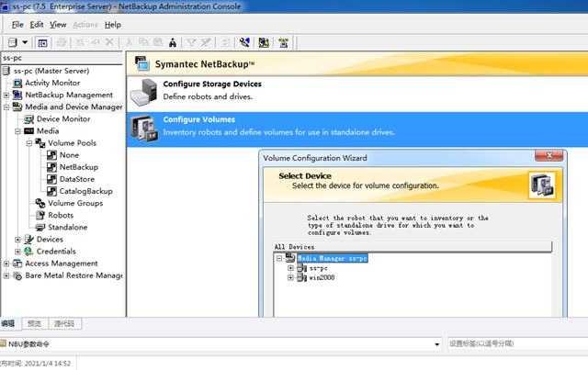Screen dimensions: 588x370
Task: Select the None volume pool
Action: point(69,155)
